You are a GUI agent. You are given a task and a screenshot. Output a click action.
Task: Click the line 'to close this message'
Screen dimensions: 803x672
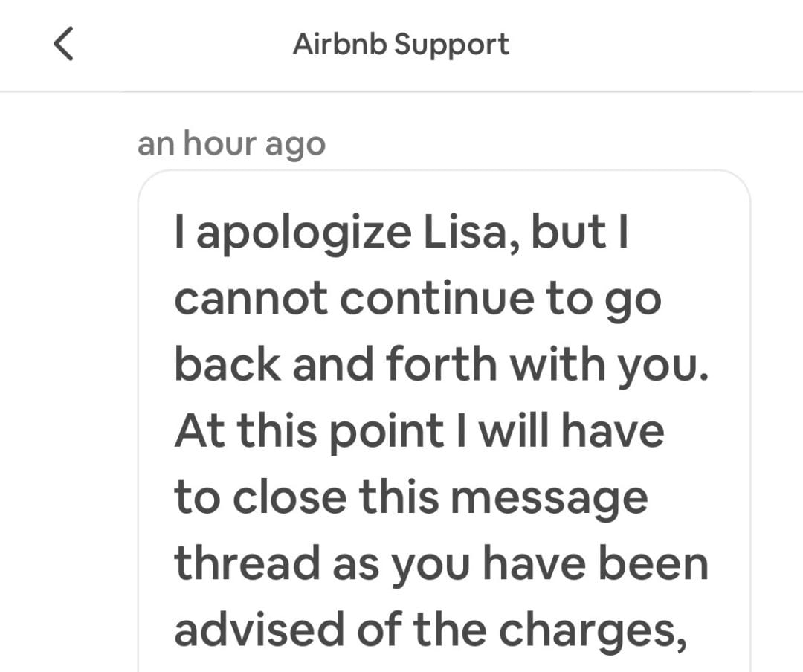click(x=411, y=498)
